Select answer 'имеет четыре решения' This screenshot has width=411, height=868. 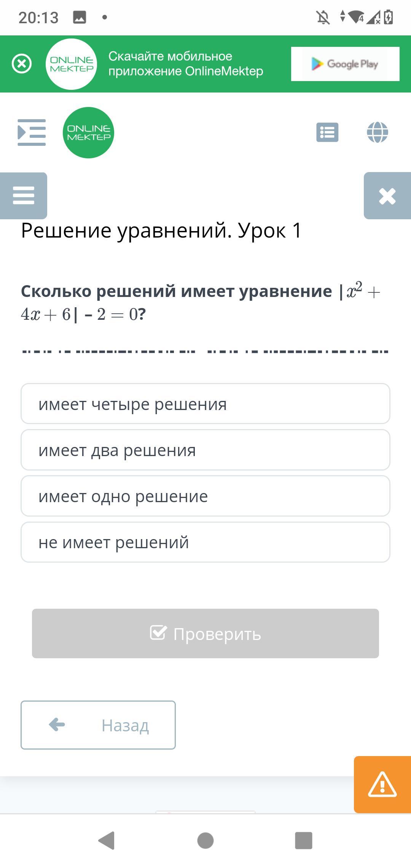point(205,404)
